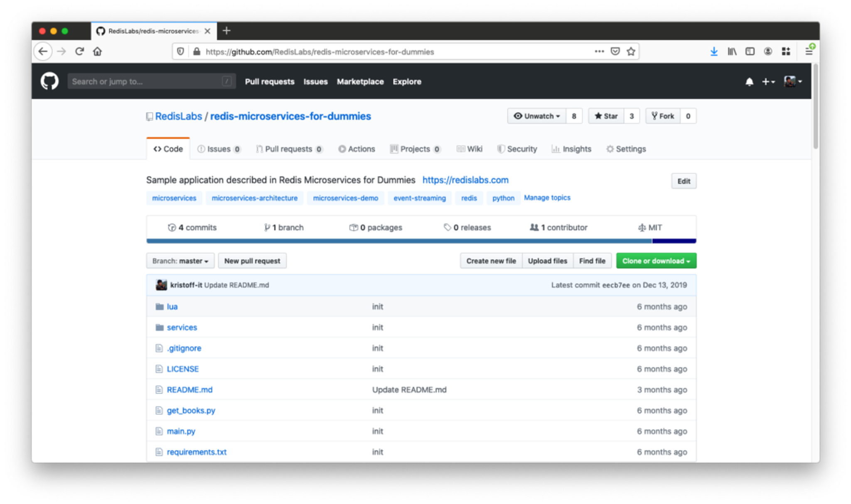Open the https://redislabs.com link
This screenshot has height=504, width=851.
[465, 180]
